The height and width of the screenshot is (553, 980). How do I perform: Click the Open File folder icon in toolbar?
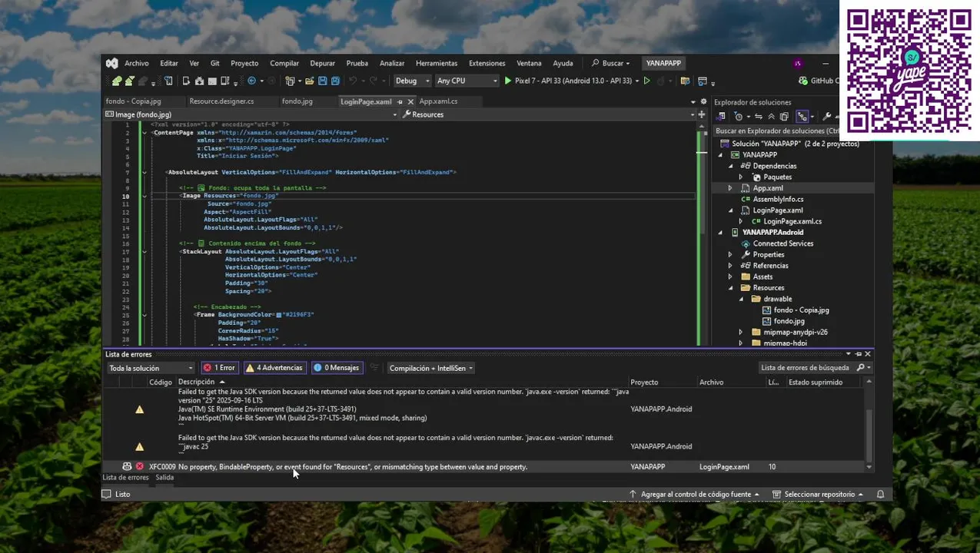click(309, 81)
